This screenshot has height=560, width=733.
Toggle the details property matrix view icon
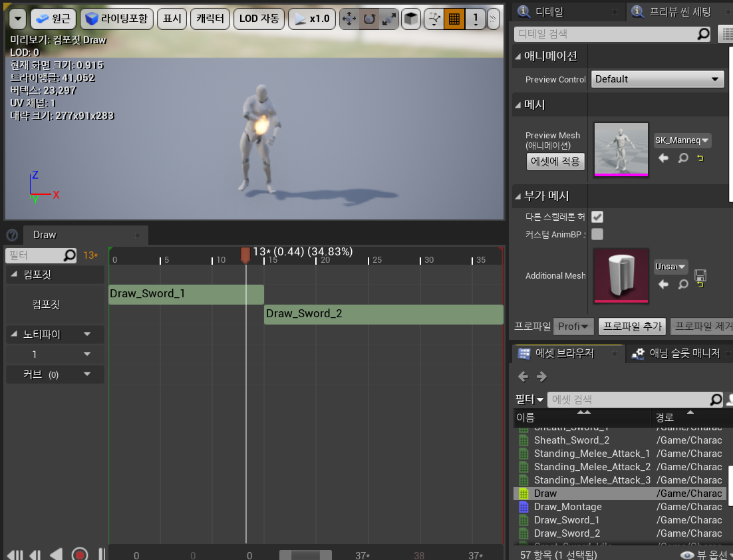pyautogui.click(x=726, y=34)
